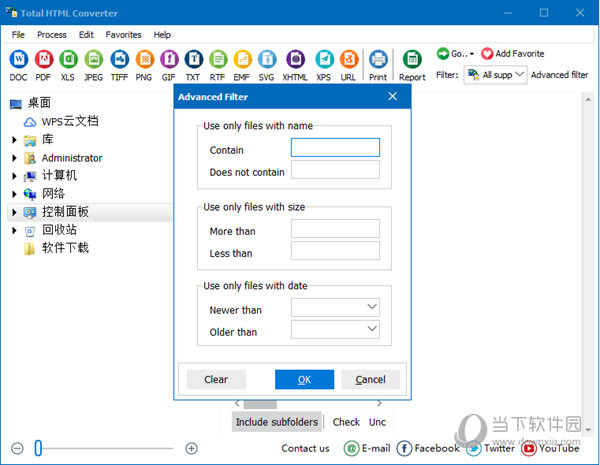Expand the 库 library node
Viewport: 600px width, 465px height.
[14, 140]
